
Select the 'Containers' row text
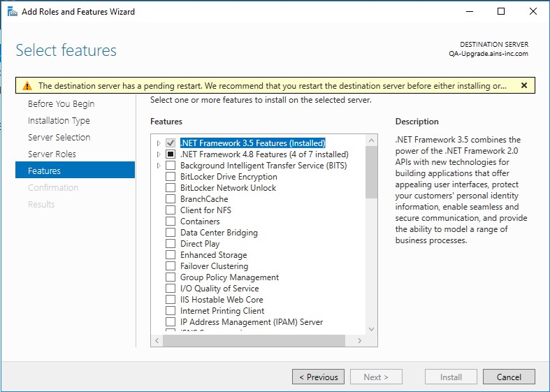click(x=200, y=222)
